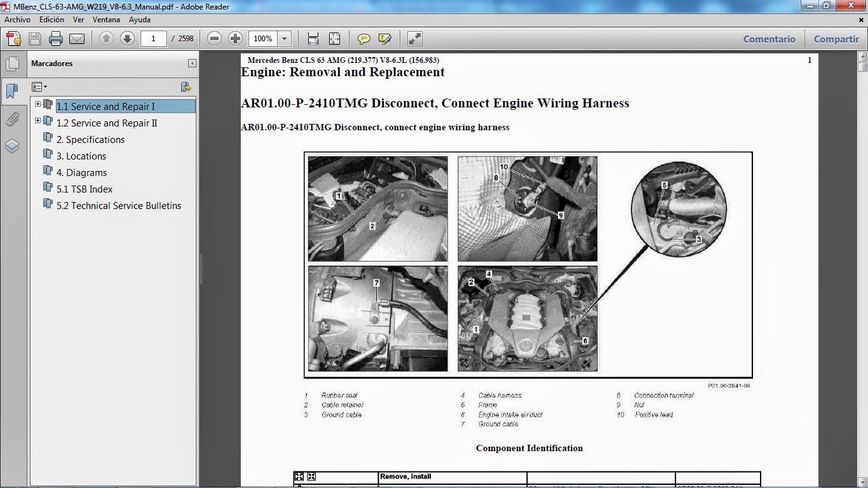Select the fit one full page icon

click(334, 39)
